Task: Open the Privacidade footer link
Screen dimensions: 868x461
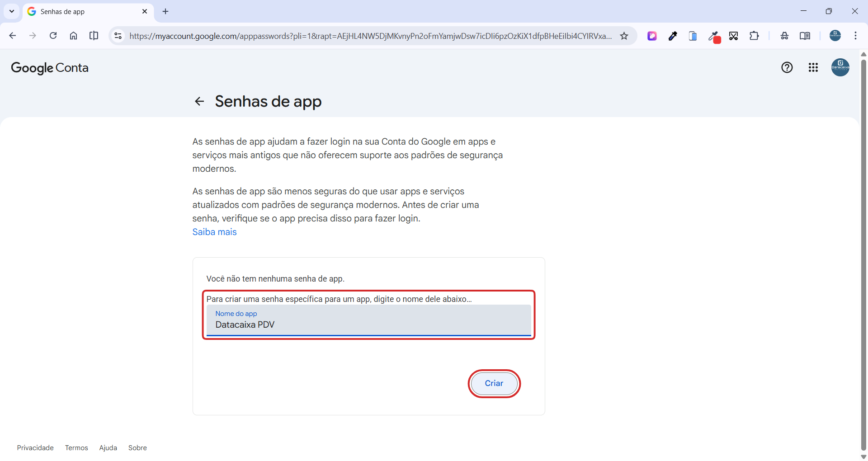Action: point(35,448)
